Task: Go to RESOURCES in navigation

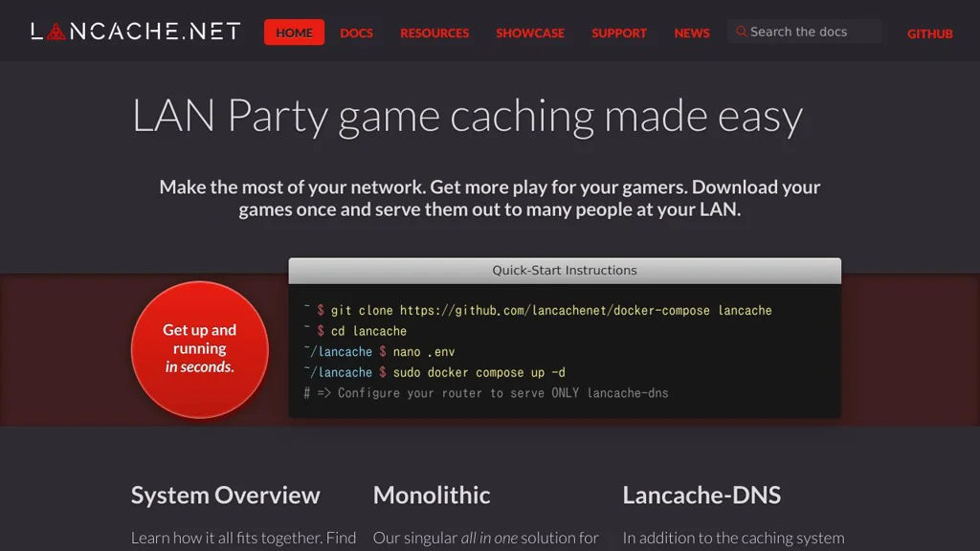Action: pos(434,33)
